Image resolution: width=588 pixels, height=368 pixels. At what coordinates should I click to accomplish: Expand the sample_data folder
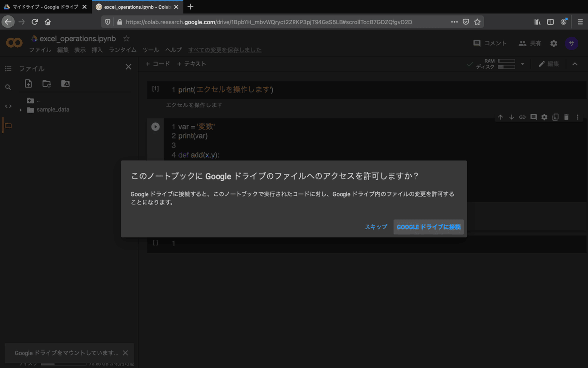point(20,109)
